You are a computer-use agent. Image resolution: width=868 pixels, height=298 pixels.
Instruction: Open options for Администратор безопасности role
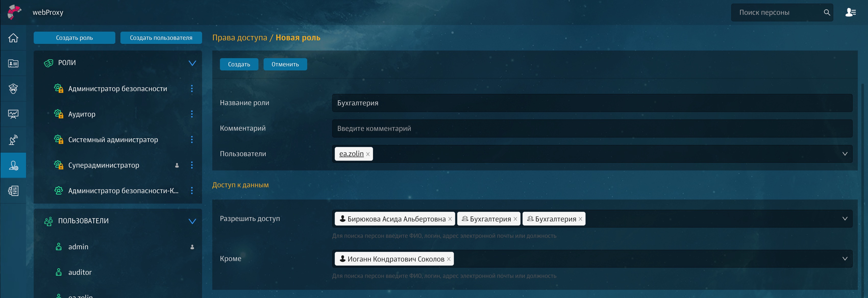click(192, 89)
